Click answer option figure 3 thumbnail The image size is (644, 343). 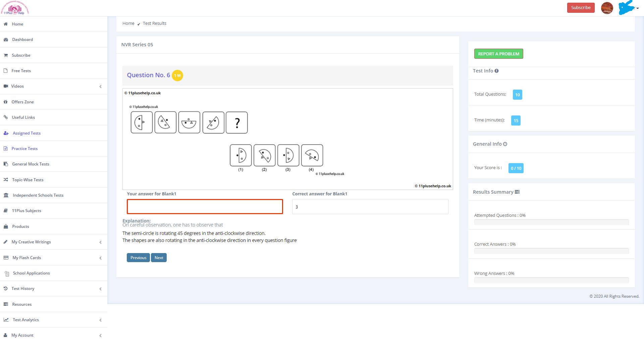pos(288,155)
